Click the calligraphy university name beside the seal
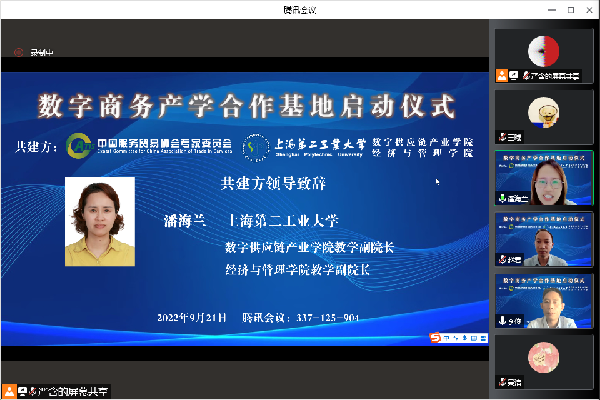Viewport: 600px width, 400px height. (x=320, y=145)
